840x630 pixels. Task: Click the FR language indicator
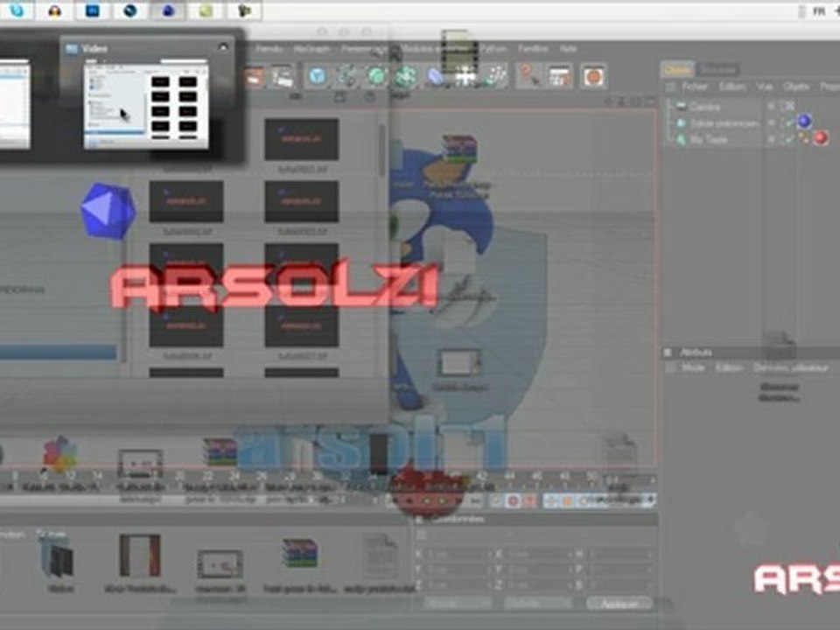[x=819, y=10]
